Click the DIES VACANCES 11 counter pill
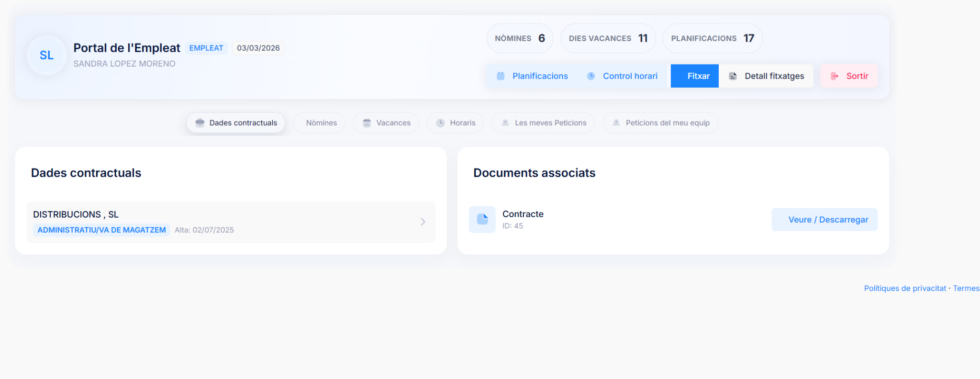 (x=608, y=38)
